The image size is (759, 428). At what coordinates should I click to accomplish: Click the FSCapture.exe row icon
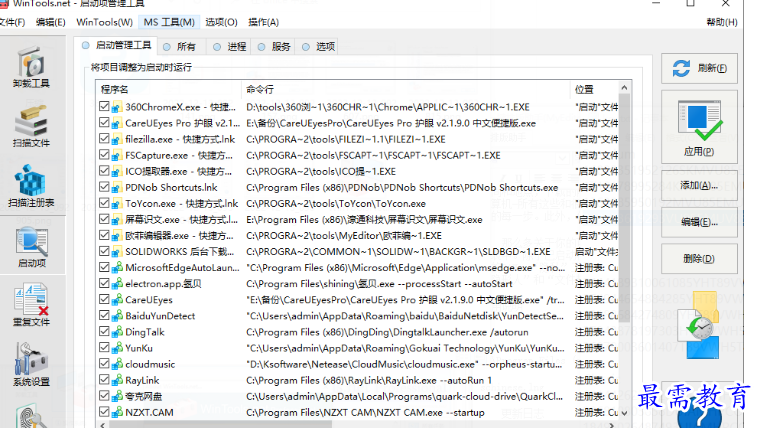pos(117,155)
